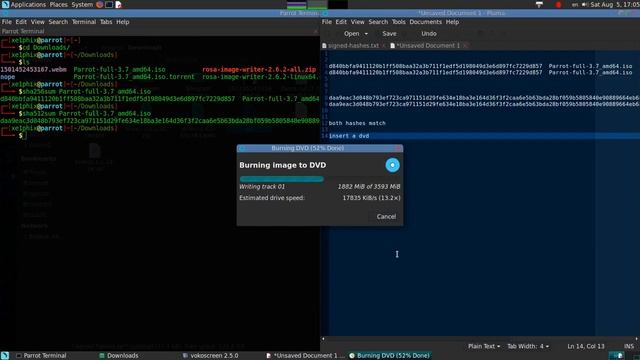640x360 pixels.
Task: Close the Unsaved Document 1 tab
Action: pos(465,46)
